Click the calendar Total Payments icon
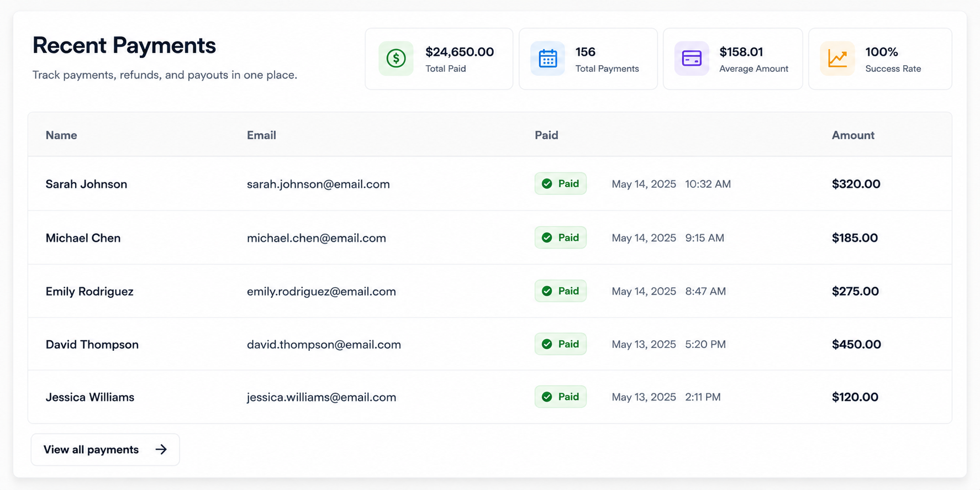The width and height of the screenshot is (980, 490). pyautogui.click(x=548, y=59)
